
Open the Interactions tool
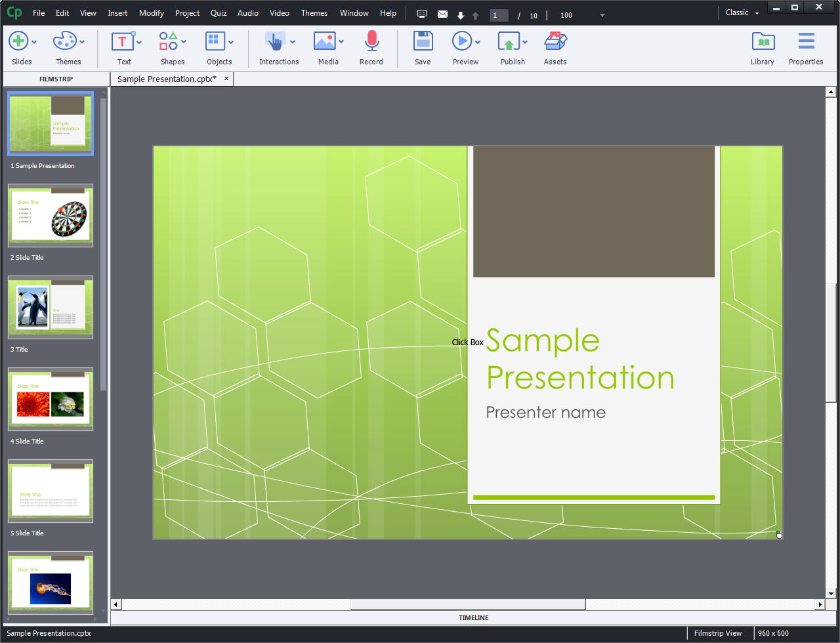275,41
